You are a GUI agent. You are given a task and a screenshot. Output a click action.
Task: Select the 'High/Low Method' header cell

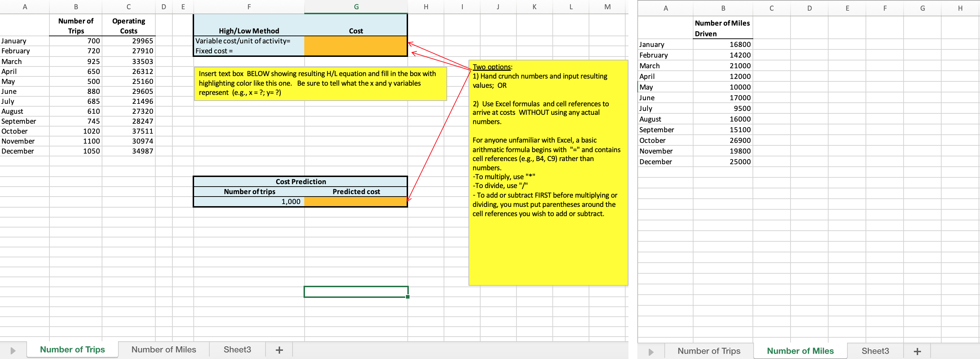[249, 26]
